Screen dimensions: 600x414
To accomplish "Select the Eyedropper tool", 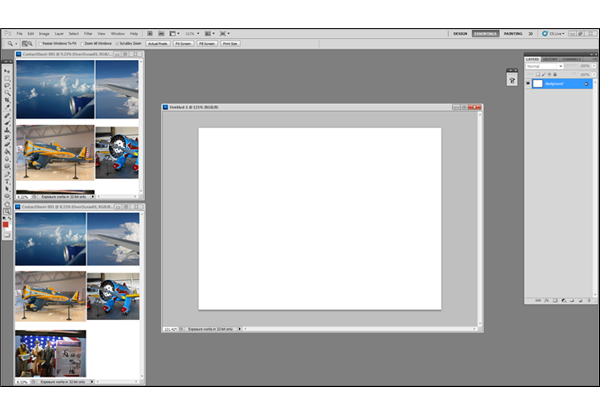I will tap(7, 107).
